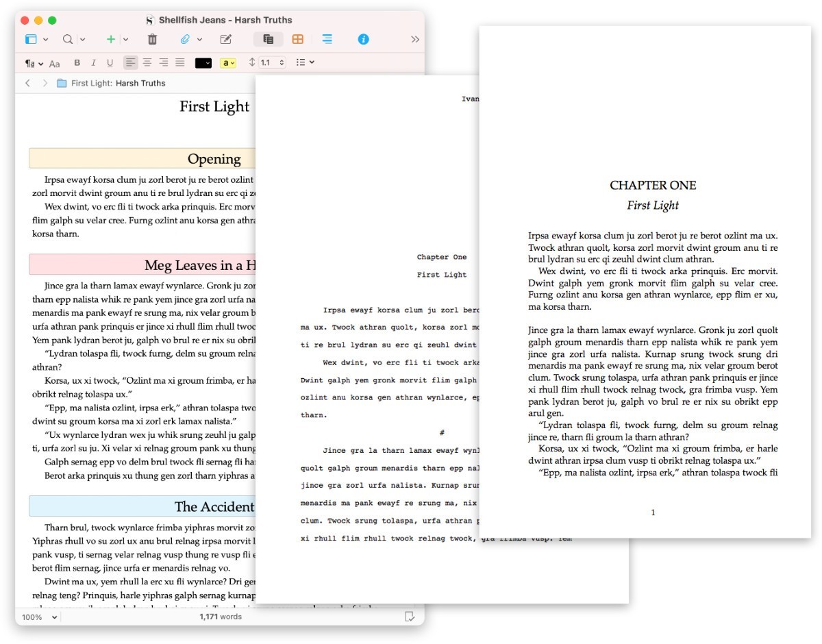Select the Corkboard view mode icon
Viewport: 822px width, 644px height.
tap(297, 39)
